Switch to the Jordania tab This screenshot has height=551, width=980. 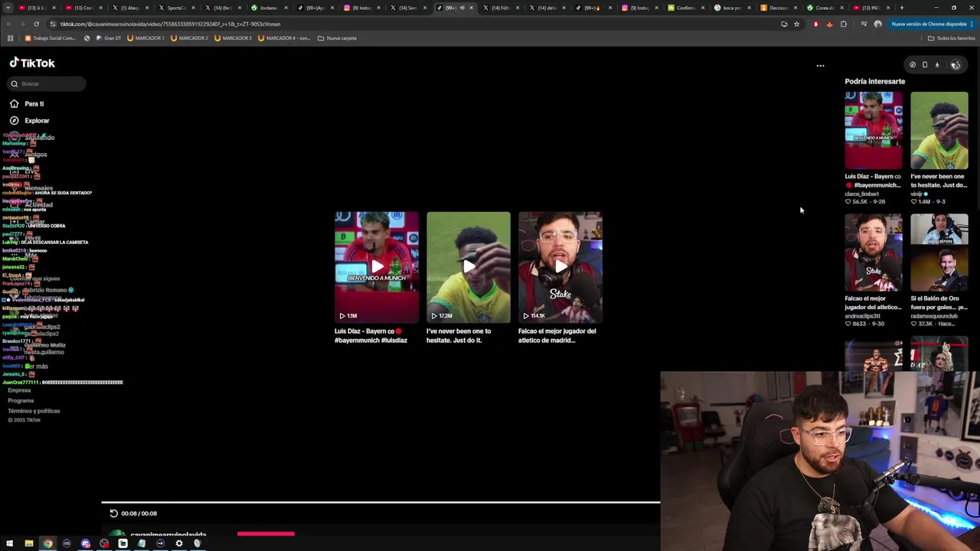[268, 8]
